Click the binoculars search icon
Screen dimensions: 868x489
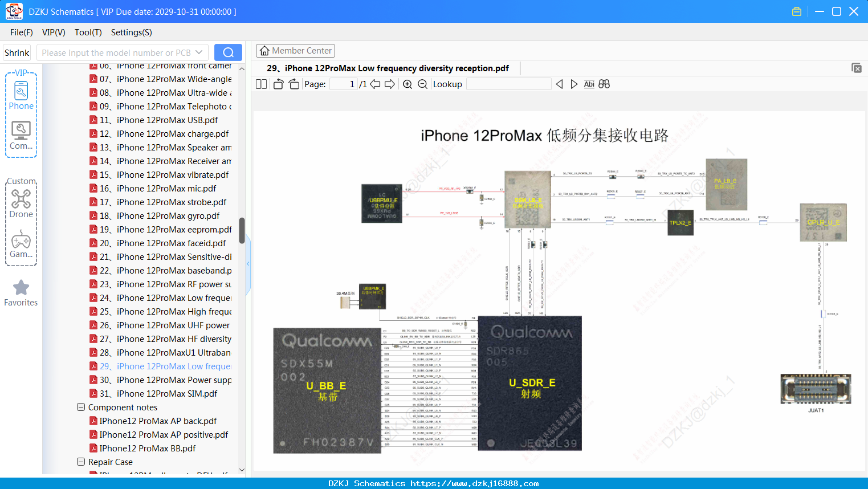[604, 84]
